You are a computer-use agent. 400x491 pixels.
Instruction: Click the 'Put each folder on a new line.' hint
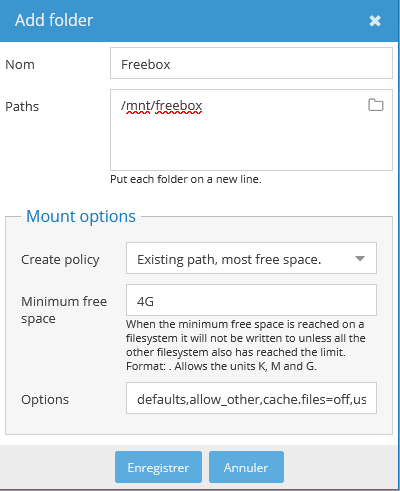(186, 179)
